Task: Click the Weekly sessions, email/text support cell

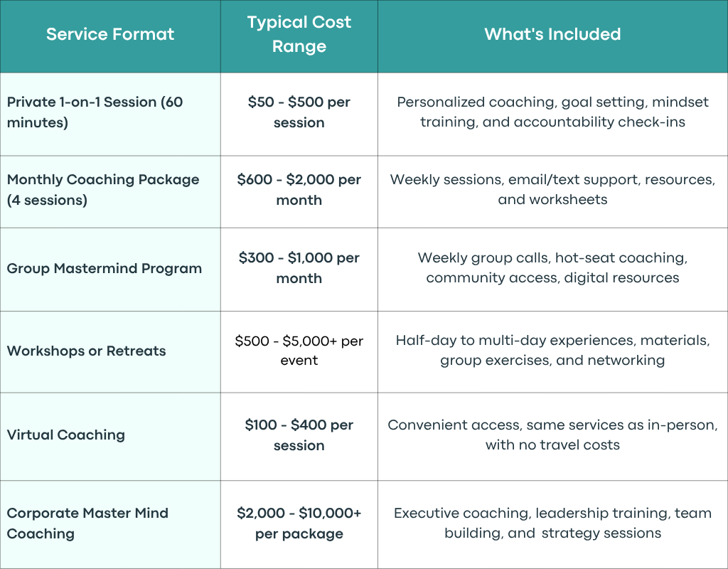Action: (552, 192)
